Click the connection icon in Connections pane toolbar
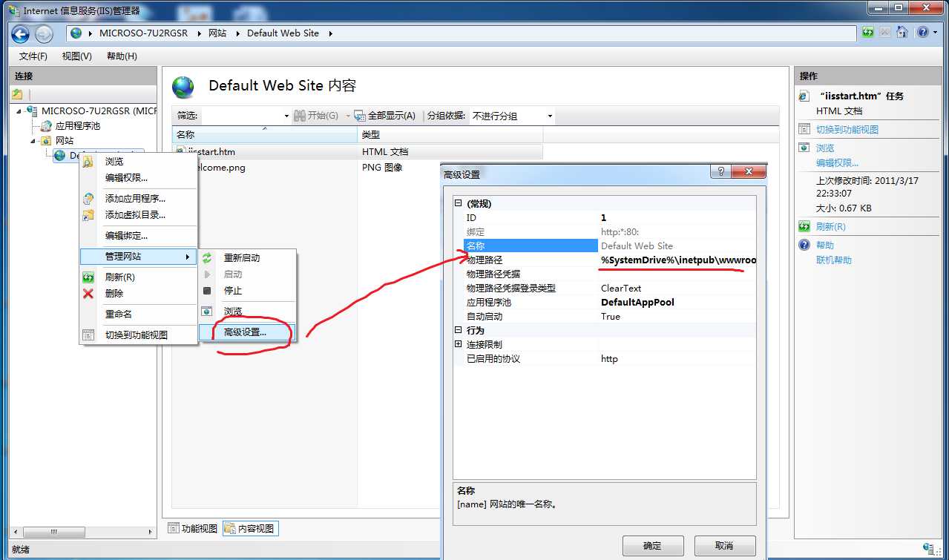 (17, 94)
